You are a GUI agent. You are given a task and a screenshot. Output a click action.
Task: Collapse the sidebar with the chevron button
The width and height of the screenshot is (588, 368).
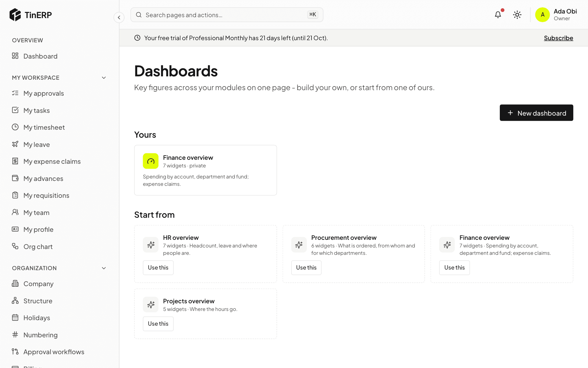coord(119,17)
